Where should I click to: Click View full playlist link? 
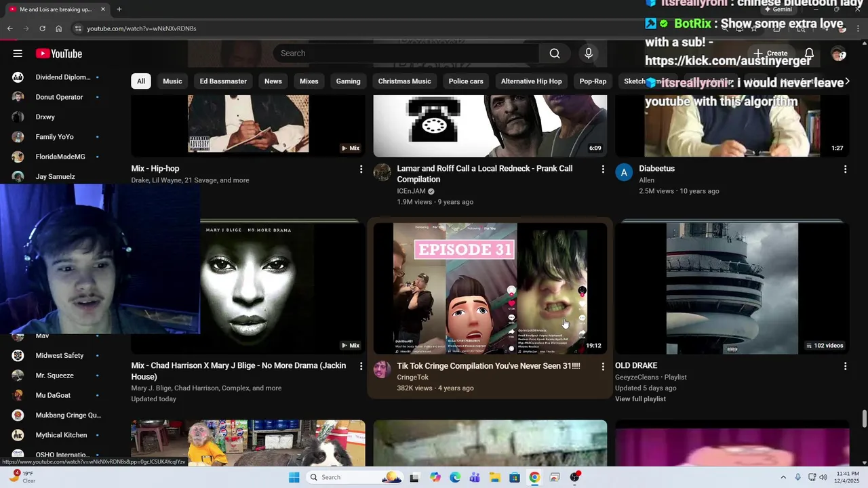[640, 399]
